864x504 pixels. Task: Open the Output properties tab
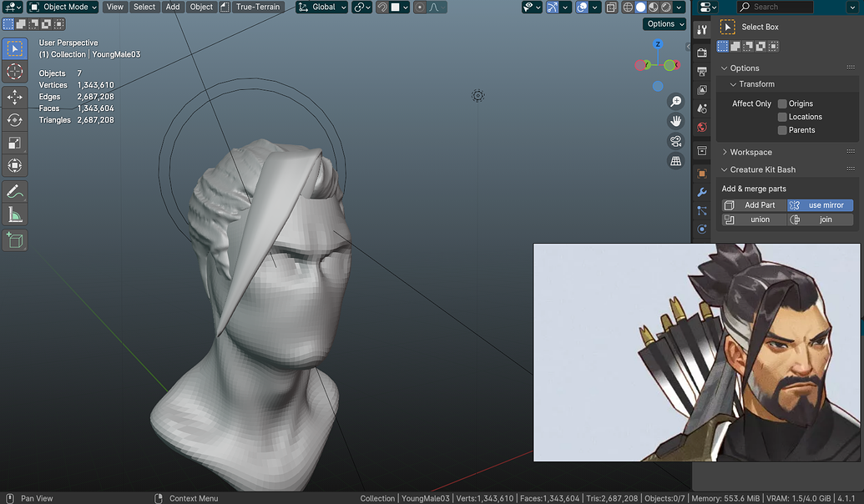click(701, 72)
